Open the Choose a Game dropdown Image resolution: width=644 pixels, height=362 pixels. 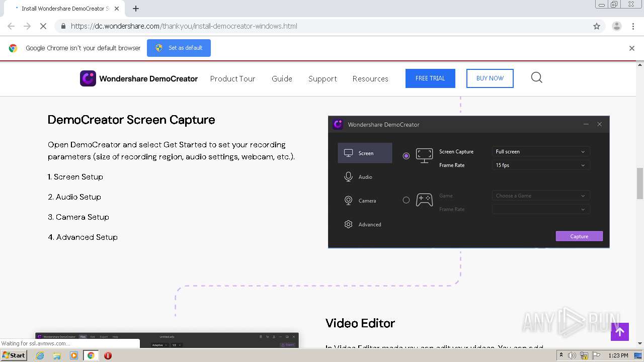tap(541, 196)
